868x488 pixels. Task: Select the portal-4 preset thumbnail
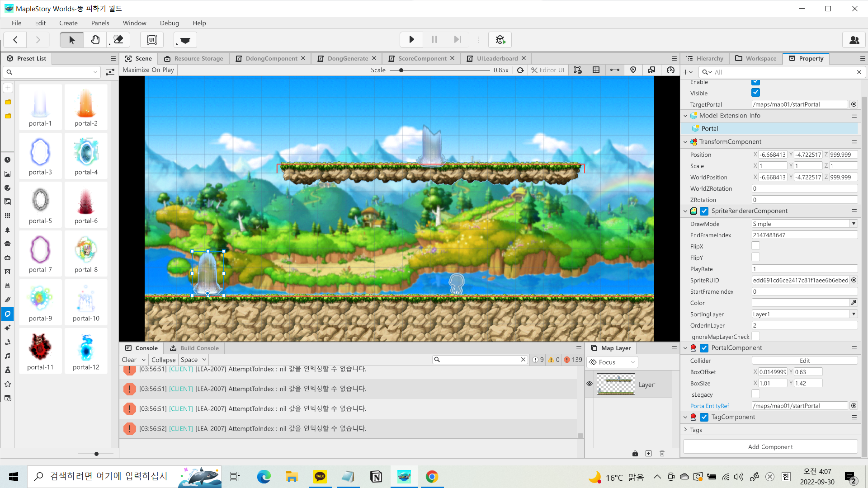point(86,155)
